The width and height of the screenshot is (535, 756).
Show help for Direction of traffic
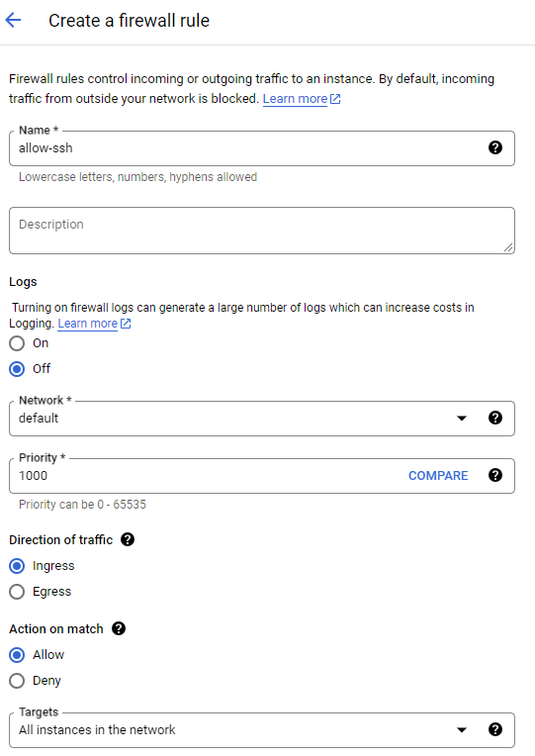pos(128,539)
